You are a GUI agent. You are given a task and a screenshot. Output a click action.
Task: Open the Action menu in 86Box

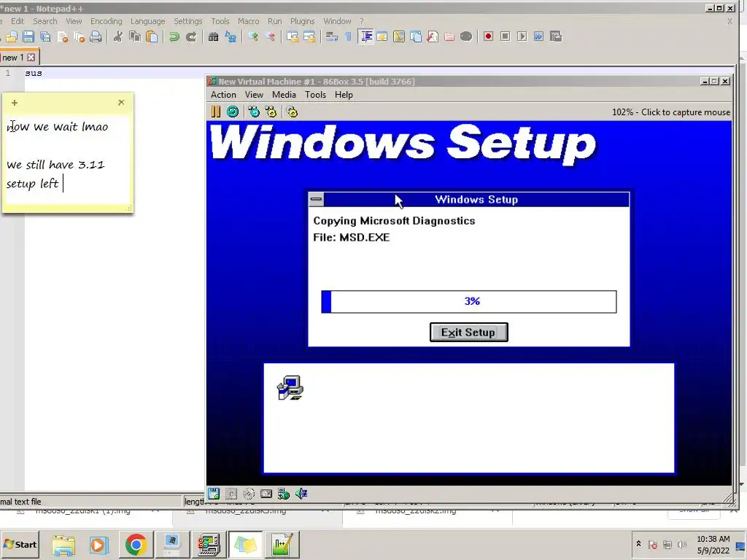(x=223, y=95)
